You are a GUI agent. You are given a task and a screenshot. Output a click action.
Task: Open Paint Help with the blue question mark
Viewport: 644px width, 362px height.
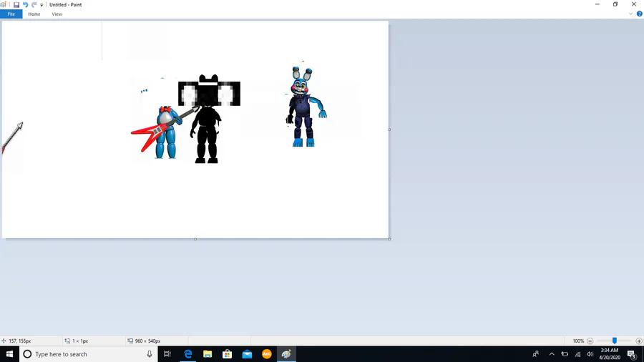pyautogui.click(x=639, y=14)
